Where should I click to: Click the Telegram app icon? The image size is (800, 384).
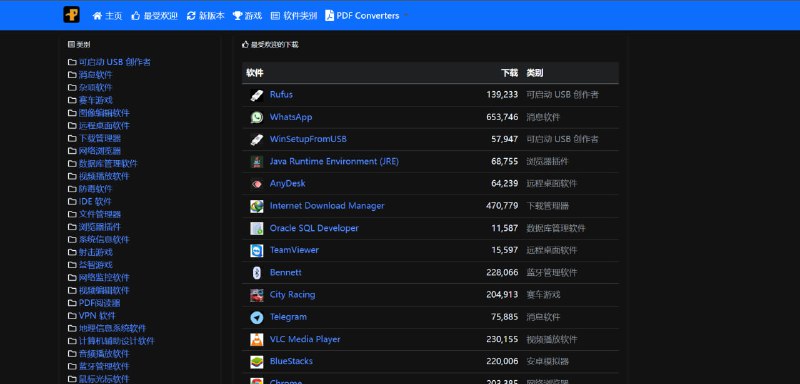pos(257,317)
